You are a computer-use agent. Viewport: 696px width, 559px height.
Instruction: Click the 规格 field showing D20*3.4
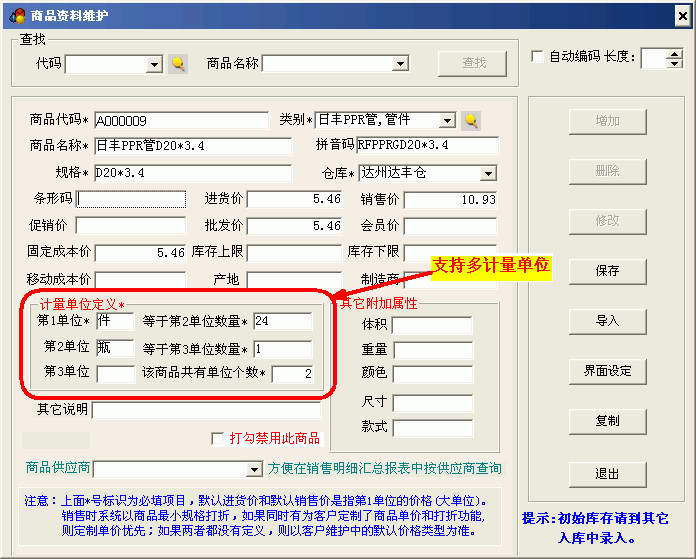point(193,173)
